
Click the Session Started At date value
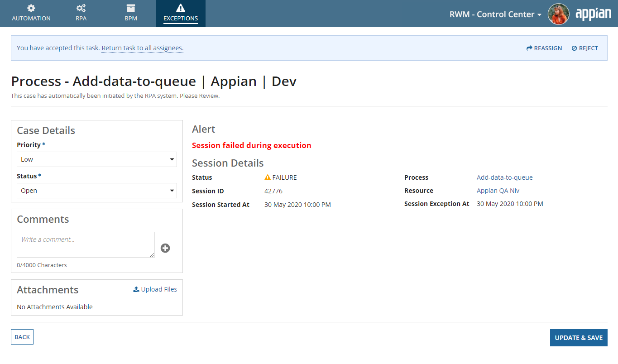pyautogui.click(x=297, y=205)
